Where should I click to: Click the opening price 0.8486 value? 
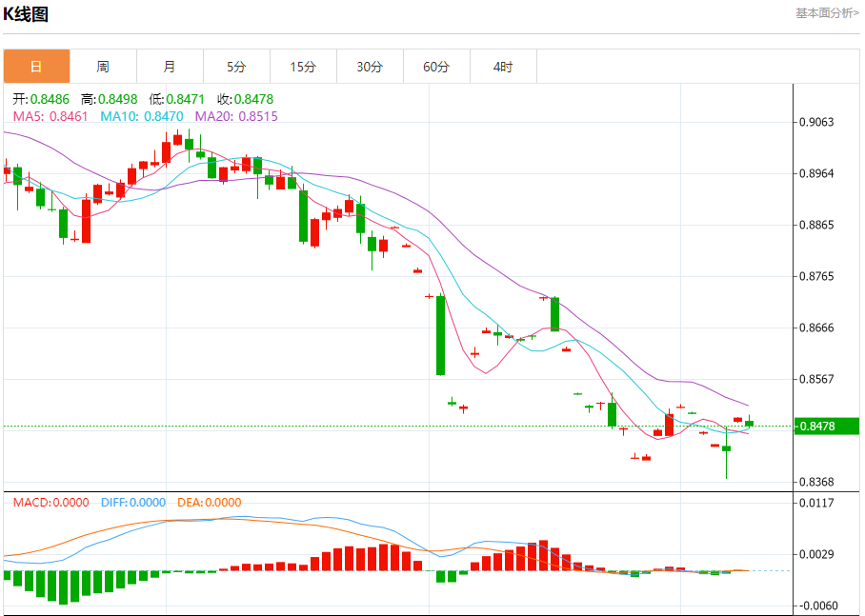coord(50,99)
